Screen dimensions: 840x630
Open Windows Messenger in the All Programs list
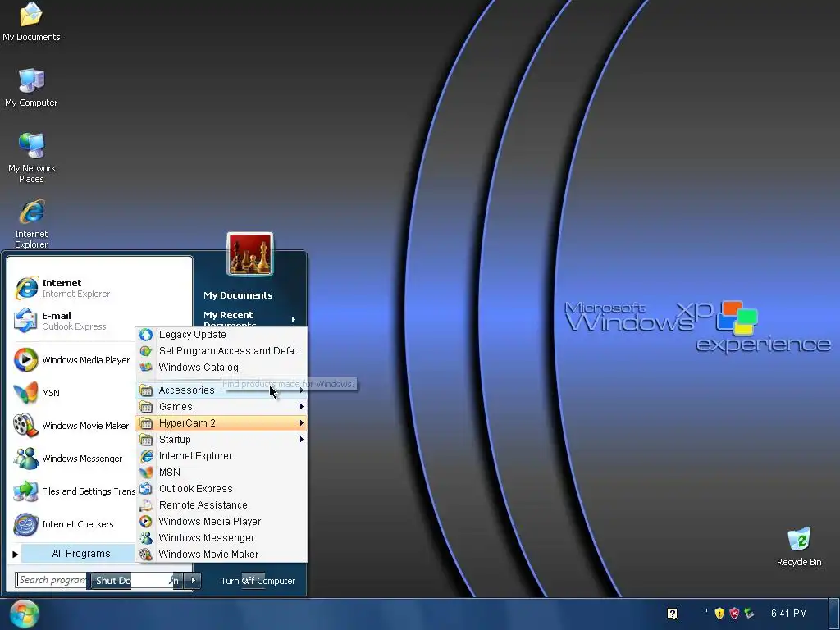[221, 538]
